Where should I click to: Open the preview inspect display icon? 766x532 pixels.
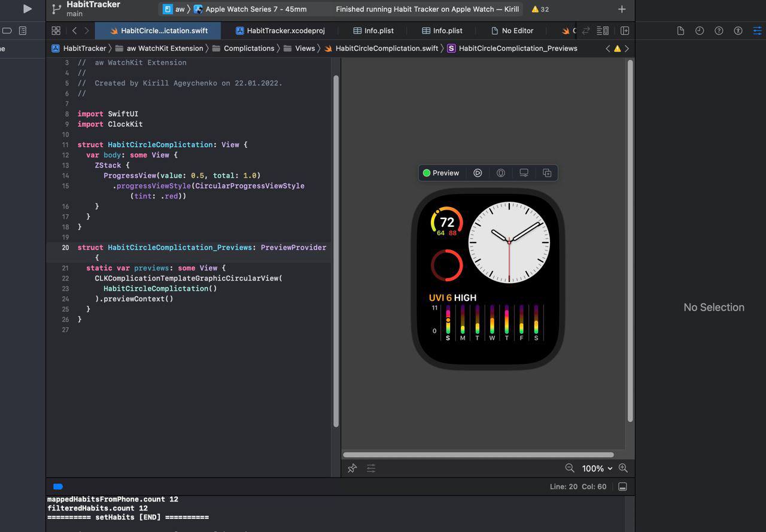click(x=524, y=173)
